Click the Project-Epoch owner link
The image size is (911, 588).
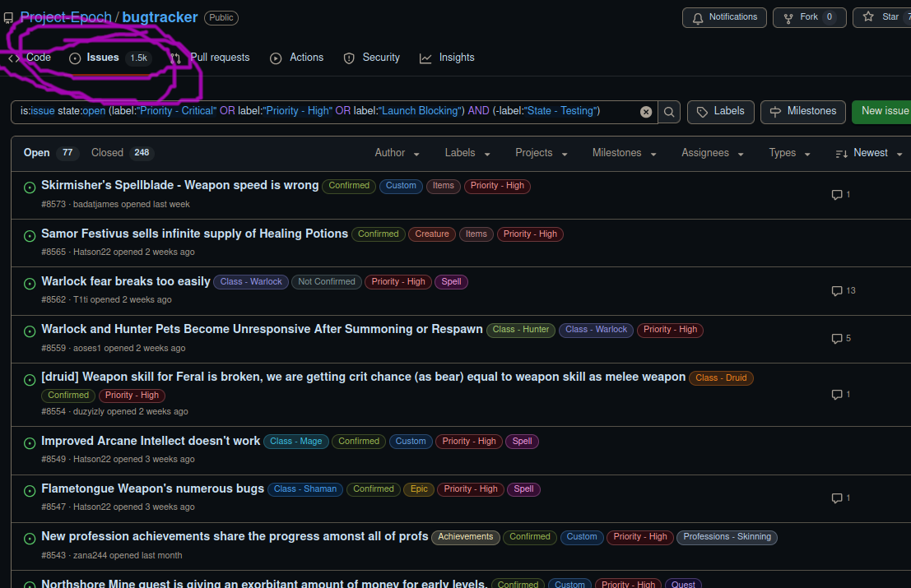[66, 17]
